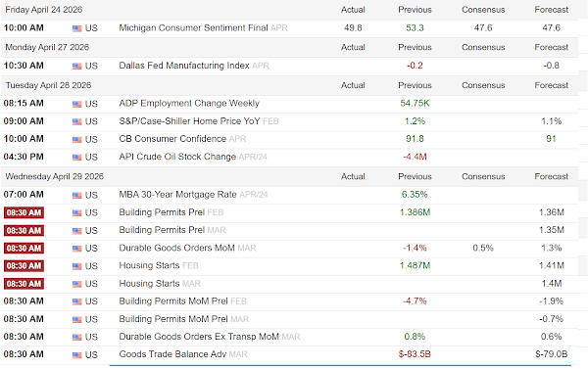Image resolution: width=588 pixels, height=369 pixels.
Task: Click the flag icon next to ADP Employment Change
Action: [76, 104]
